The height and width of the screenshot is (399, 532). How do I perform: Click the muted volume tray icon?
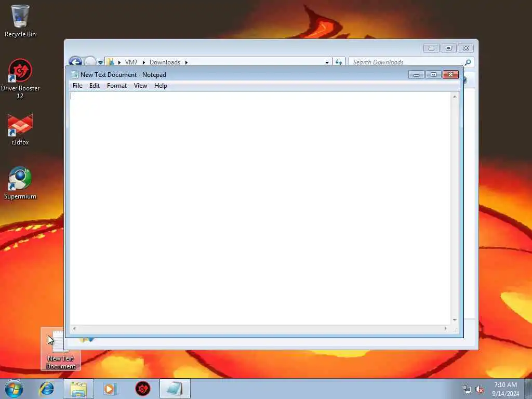tap(480, 390)
